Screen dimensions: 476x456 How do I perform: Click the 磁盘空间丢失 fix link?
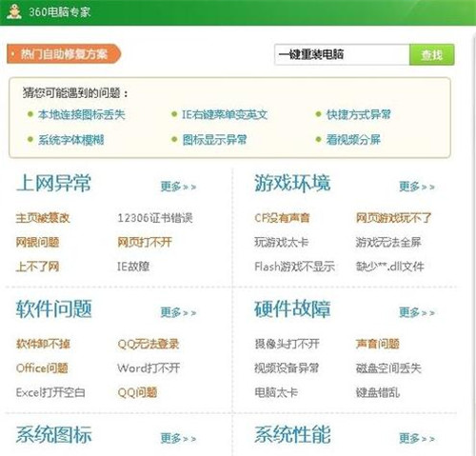click(388, 368)
